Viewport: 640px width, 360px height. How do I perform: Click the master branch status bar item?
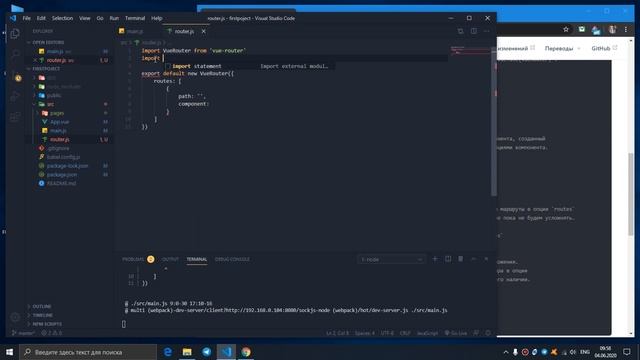coord(23,333)
